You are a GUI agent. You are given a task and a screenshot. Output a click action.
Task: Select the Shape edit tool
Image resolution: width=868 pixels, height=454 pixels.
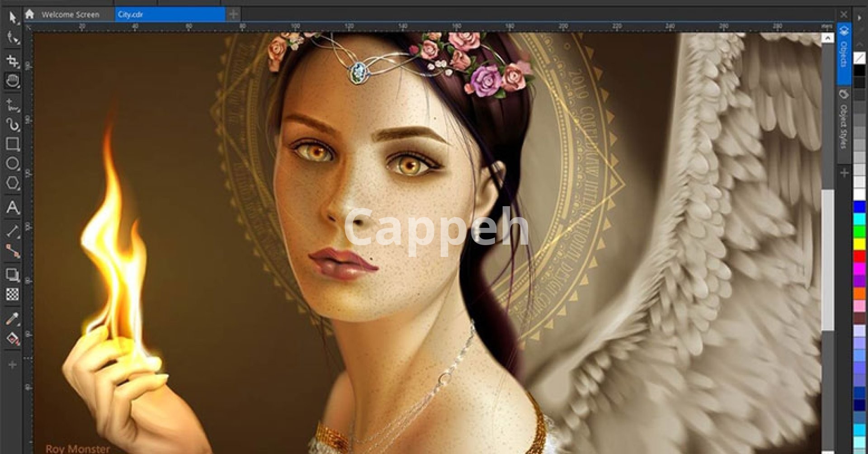(12, 38)
